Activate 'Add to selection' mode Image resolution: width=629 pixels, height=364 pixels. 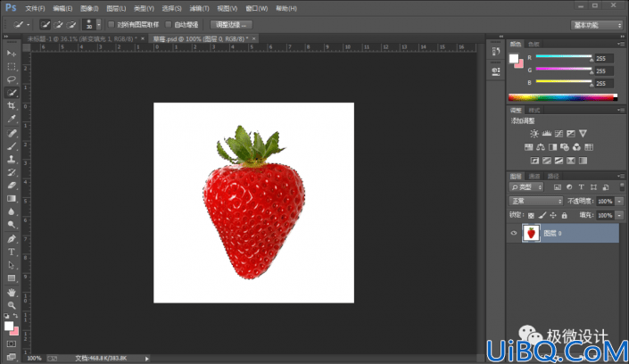click(58, 25)
